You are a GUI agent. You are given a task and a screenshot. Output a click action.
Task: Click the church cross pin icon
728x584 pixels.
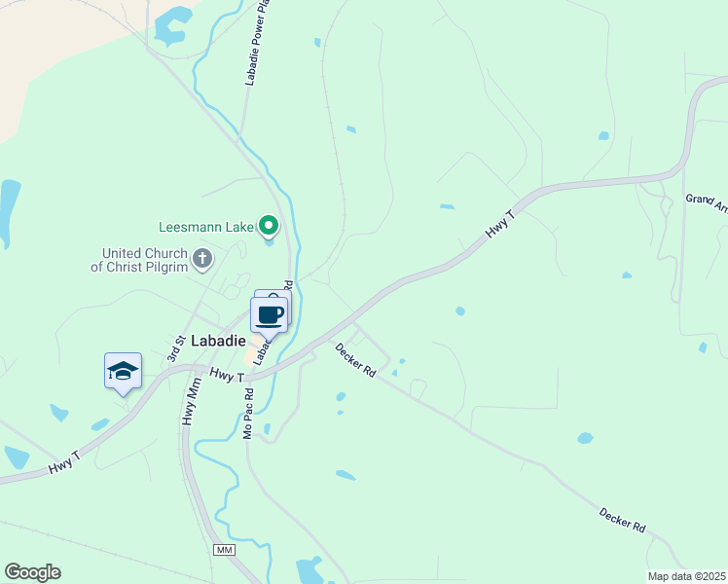tap(202, 259)
